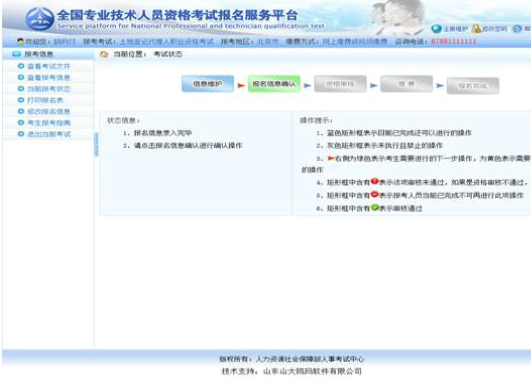Open 打印报名表 in the sidebar
The height and width of the screenshot is (383, 531).
point(45,100)
